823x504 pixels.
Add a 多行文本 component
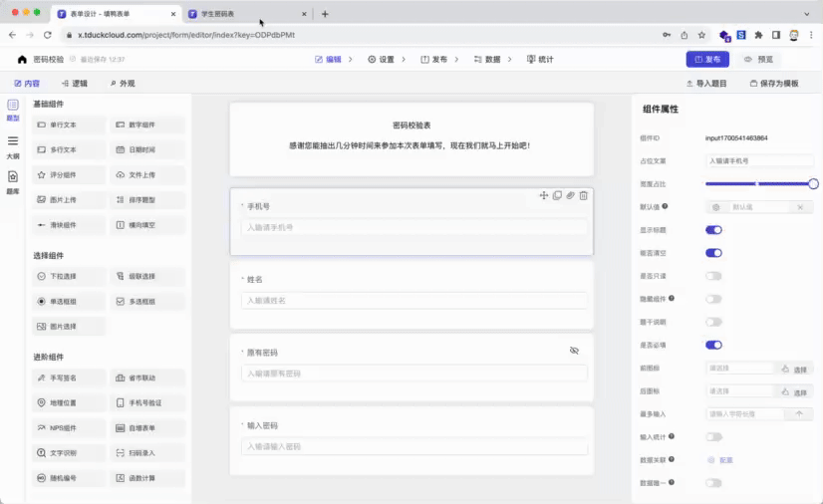[69, 150]
